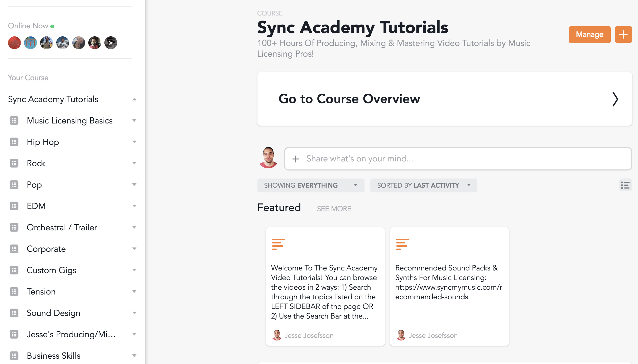This screenshot has width=638, height=364.
Task: Open the red online member avatar
Action: pos(14,43)
